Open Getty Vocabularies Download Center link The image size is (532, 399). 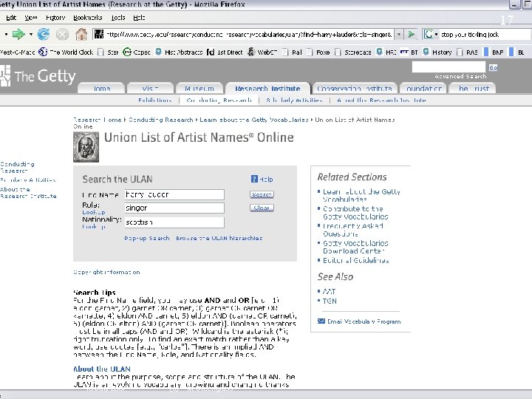(355, 247)
